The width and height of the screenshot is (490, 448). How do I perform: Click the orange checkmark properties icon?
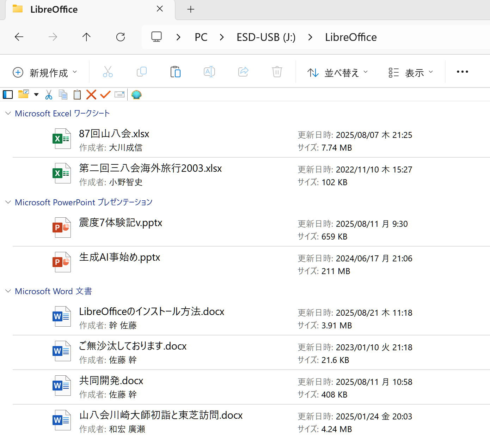point(105,95)
